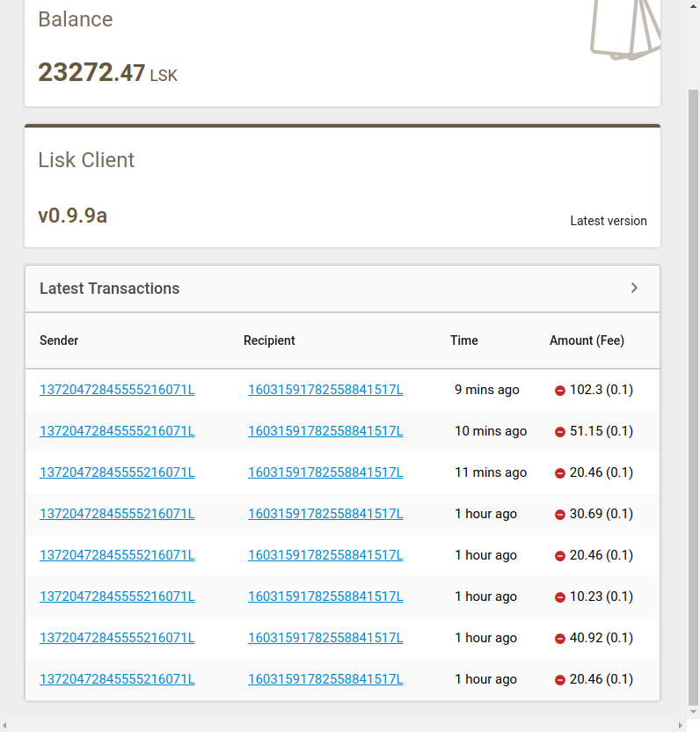700x732 pixels.
Task: Click red minus icon beside 10.23
Action: (560, 597)
